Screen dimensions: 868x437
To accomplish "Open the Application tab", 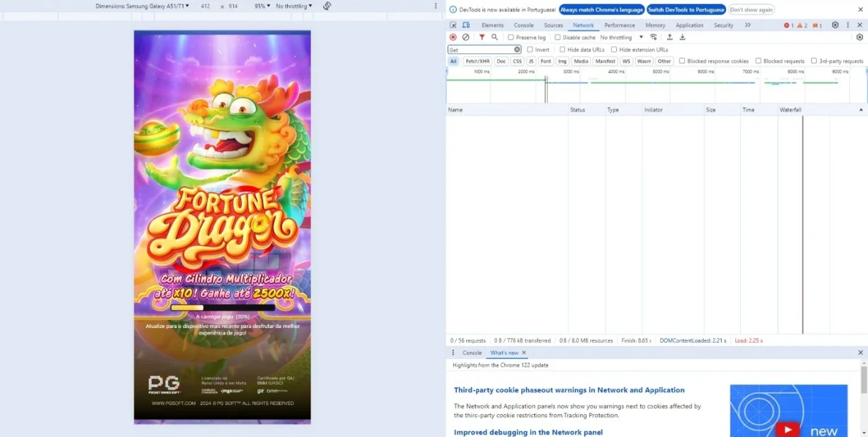I will click(689, 25).
